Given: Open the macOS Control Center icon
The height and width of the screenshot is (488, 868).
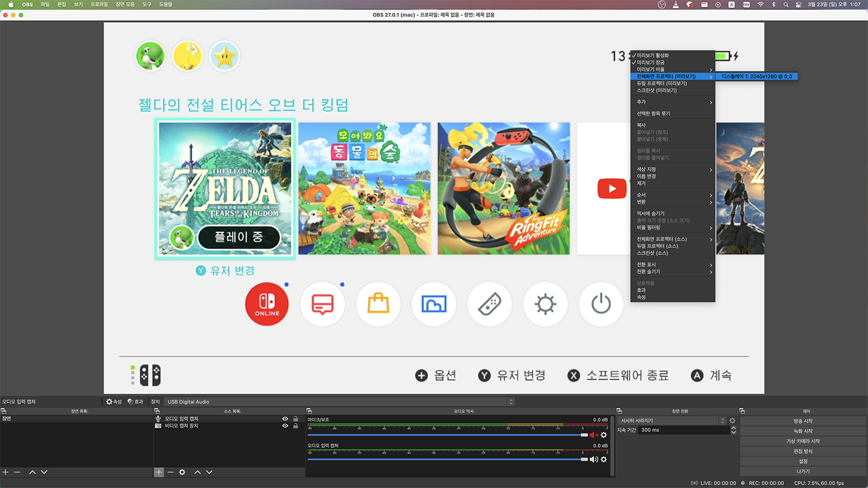Looking at the screenshot, I should pyautogui.click(x=799, y=4).
